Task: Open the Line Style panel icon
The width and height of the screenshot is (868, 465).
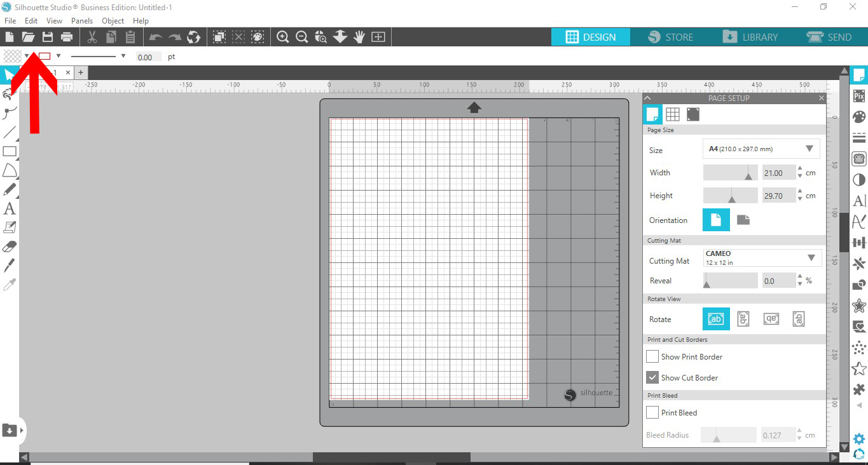Action: (859, 138)
